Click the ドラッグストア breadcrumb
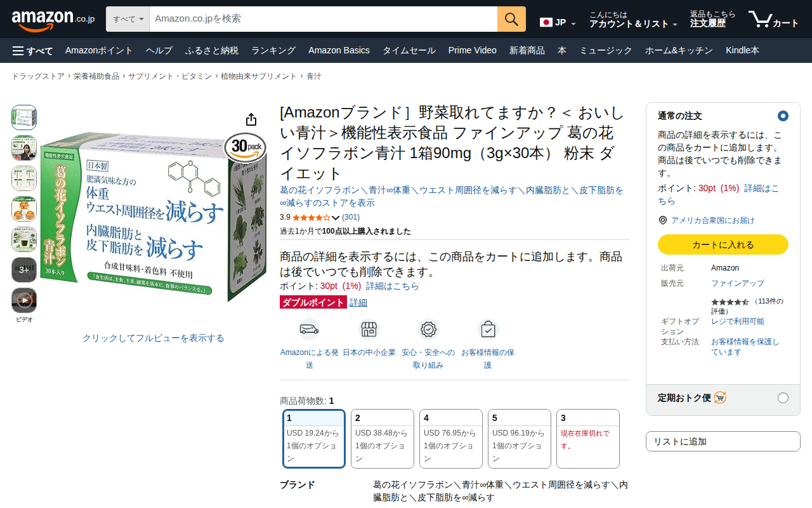Image resolution: width=812 pixels, height=508 pixels. click(38, 76)
